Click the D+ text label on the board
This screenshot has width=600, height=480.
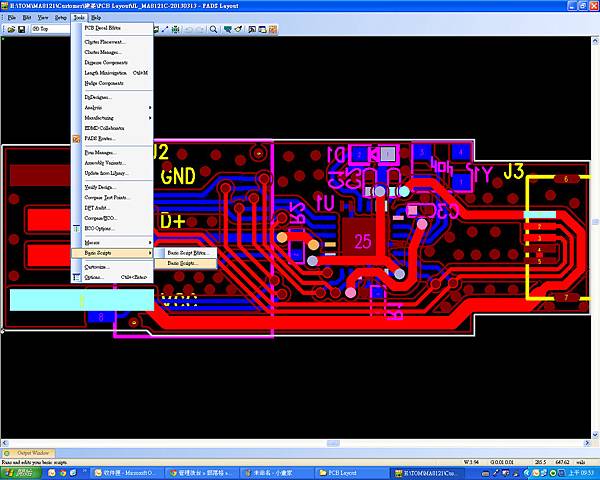pyautogui.click(x=173, y=221)
